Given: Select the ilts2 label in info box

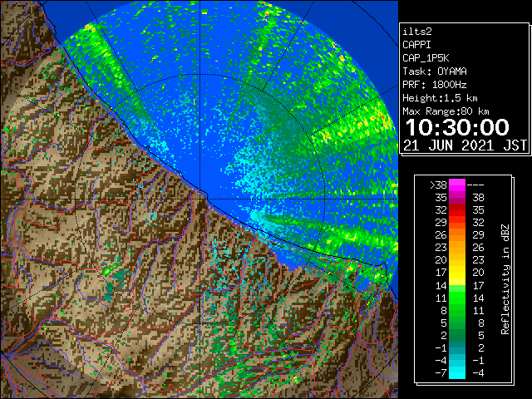Looking at the screenshot, I should (417, 32).
